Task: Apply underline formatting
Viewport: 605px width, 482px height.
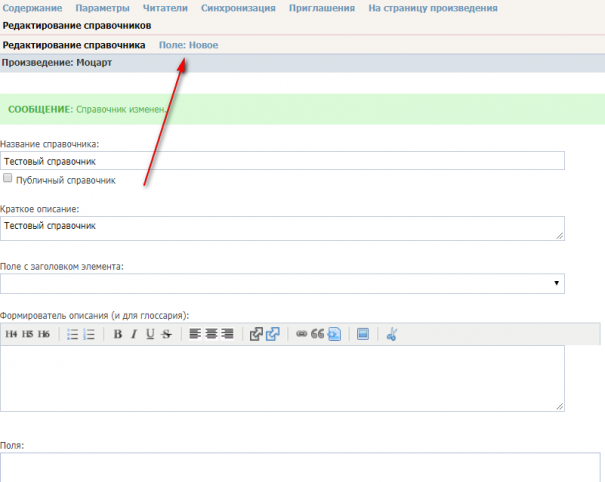Action: point(150,334)
